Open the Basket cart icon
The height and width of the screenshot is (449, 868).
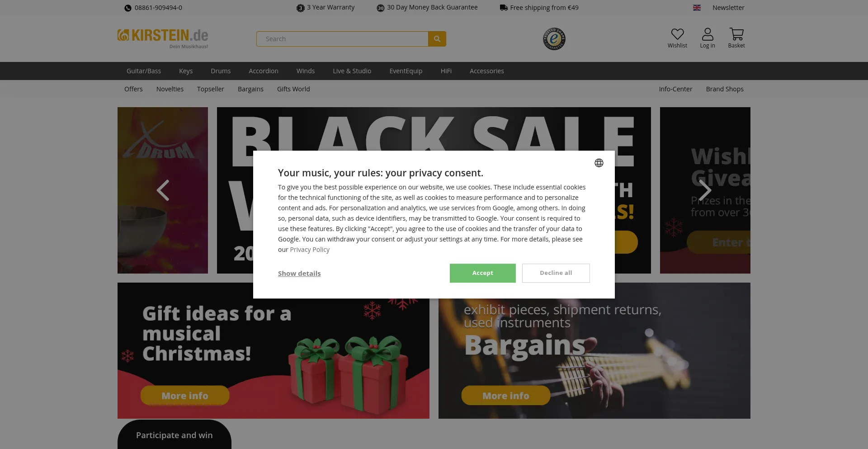tap(736, 34)
